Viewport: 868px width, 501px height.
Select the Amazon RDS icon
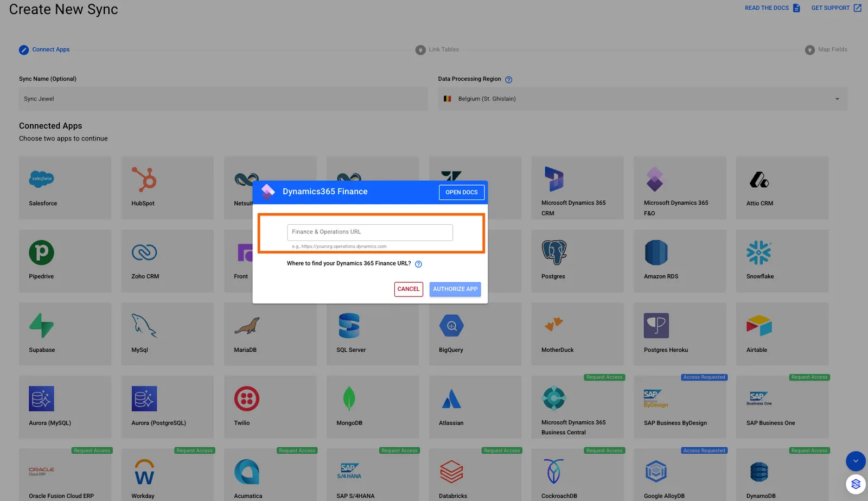pyautogui.click(x=656, y=252)
